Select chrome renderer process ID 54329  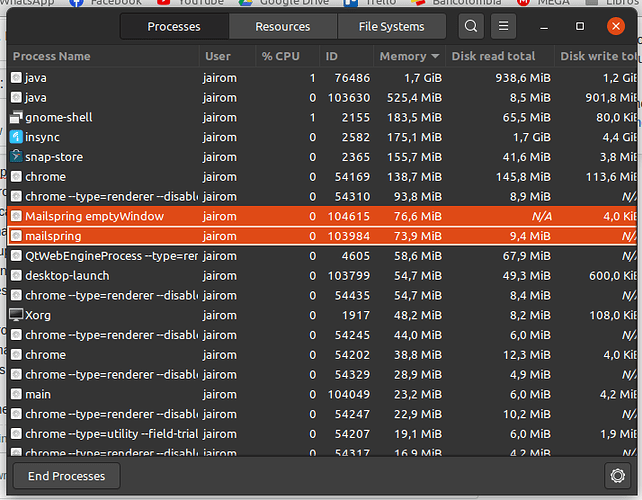(x=322, y=374)
